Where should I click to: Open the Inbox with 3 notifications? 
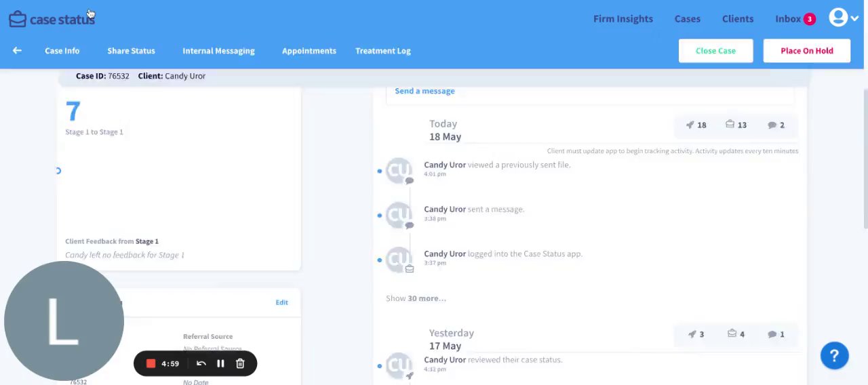pyautogui.click(x=795, y=19)
